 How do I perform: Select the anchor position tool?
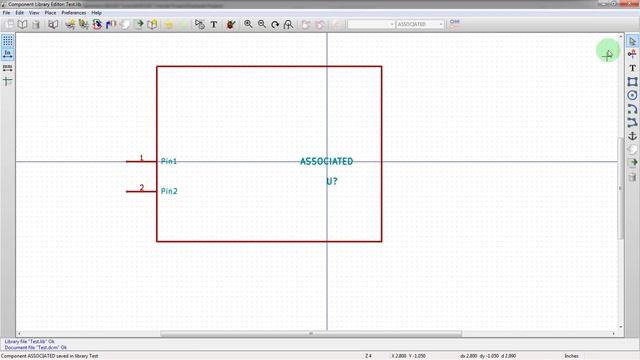(632, 136)
